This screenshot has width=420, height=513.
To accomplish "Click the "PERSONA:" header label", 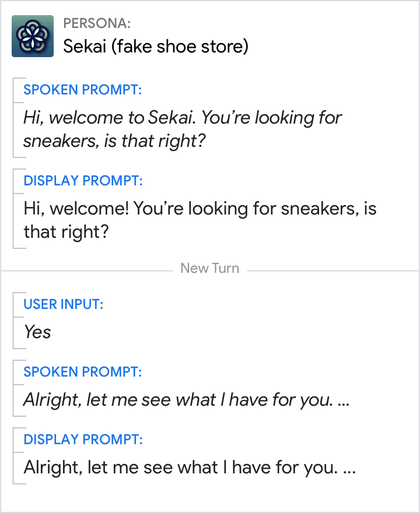I will coord(97,24).
